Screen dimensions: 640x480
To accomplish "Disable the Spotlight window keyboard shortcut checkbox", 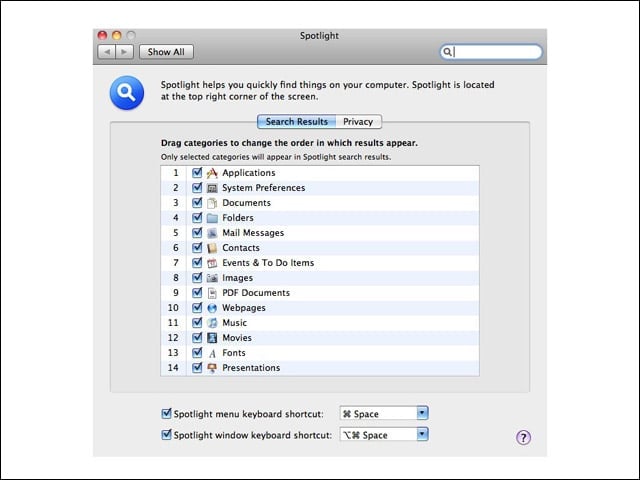I will point(166,435).
